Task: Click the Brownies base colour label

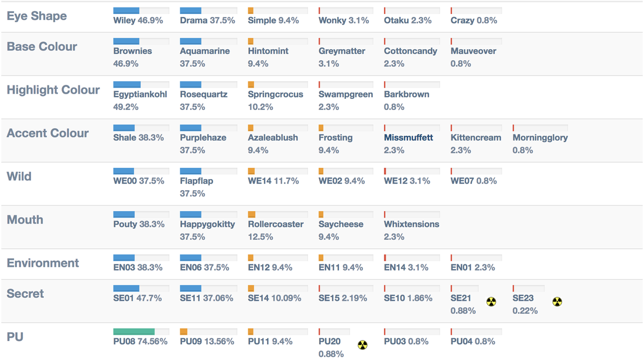Action: (x=133, y=51)
